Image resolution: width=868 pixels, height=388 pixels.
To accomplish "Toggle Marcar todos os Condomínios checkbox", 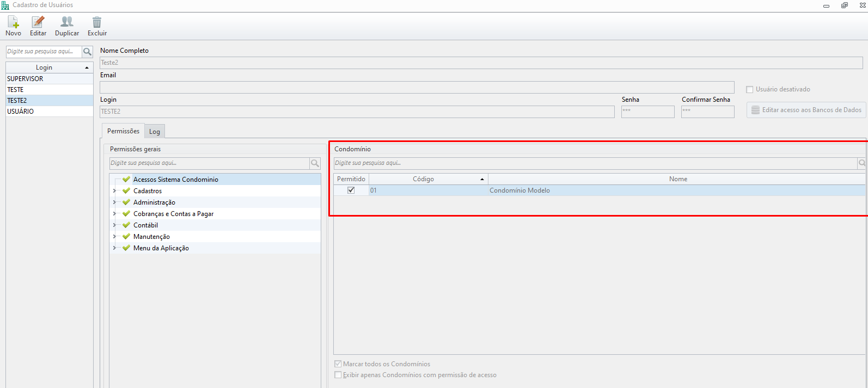I will pyautogui.click(x=338, y=364).
